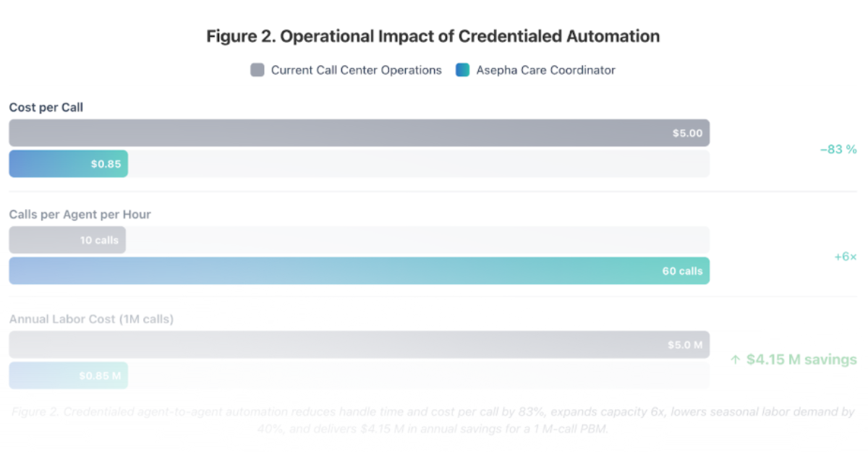Click the Annual Labor Cost (1M calls) heading
The image size is (868, 452).
tap(91, 319)
